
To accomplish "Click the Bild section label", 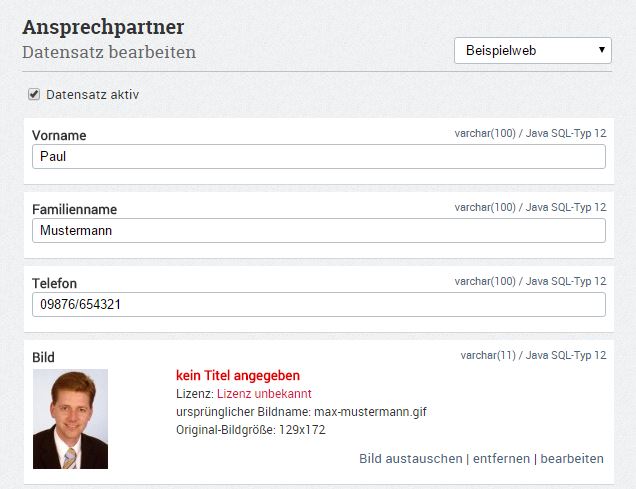I will pyautogui.click(x=43, y=358).
